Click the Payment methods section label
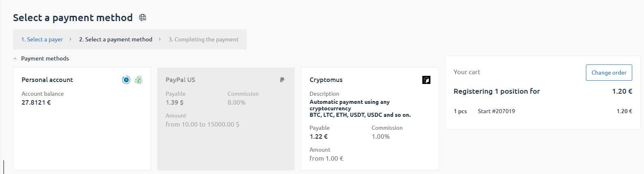This screenshot has height=174, width=644. [45, 58]
